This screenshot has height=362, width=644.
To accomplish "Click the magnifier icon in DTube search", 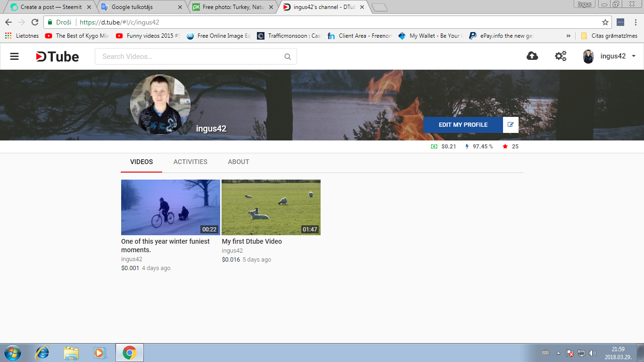I will pos(288,57).
